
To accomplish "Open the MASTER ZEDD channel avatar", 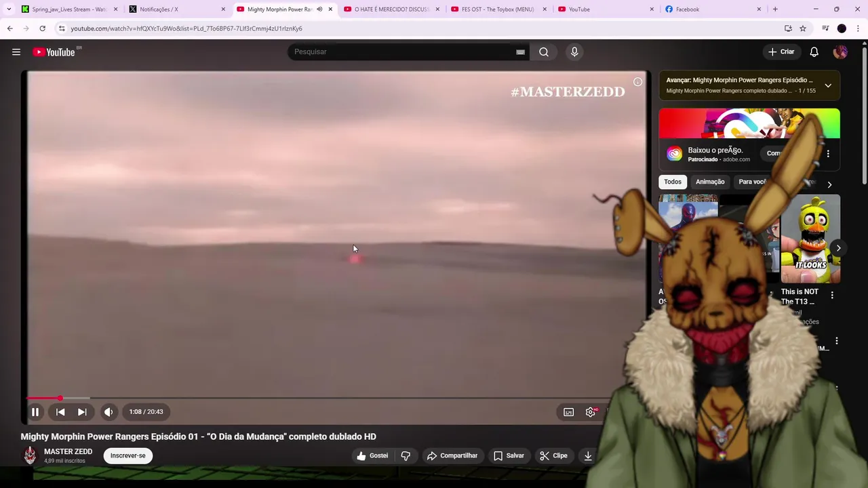I will click(30, 455).
